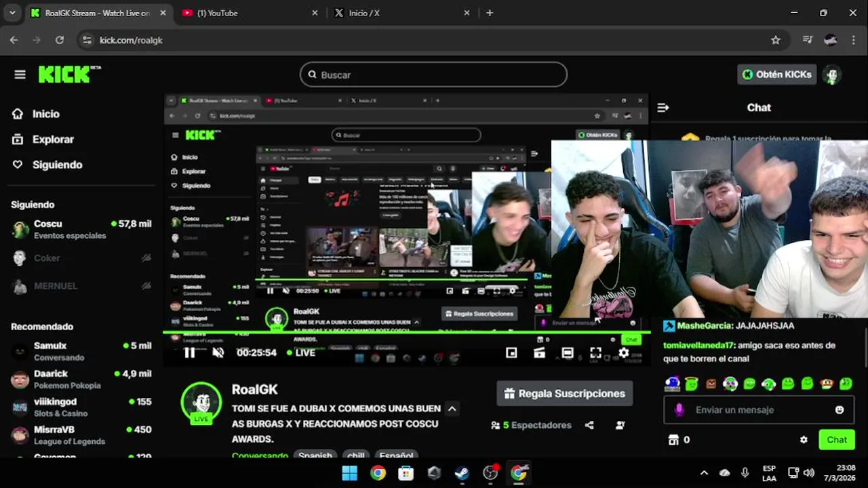Click the Conversando category link
The height and width of the screenshot is (488, 868).
pos(260,455)
